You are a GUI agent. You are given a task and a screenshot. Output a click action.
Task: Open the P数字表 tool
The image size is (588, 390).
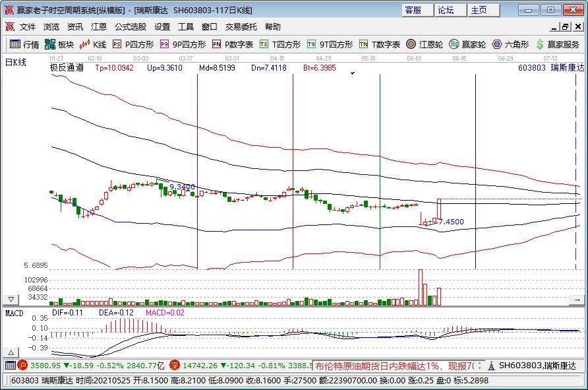pos(233,44)
